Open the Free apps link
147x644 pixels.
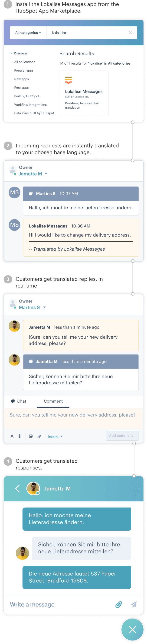click(21, 88)
